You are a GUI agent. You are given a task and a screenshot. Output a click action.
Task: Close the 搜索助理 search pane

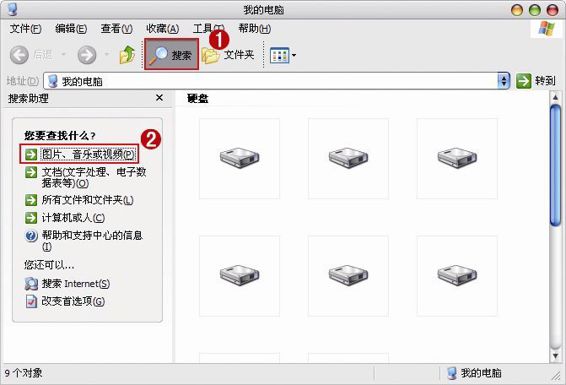tap(159, 98)
